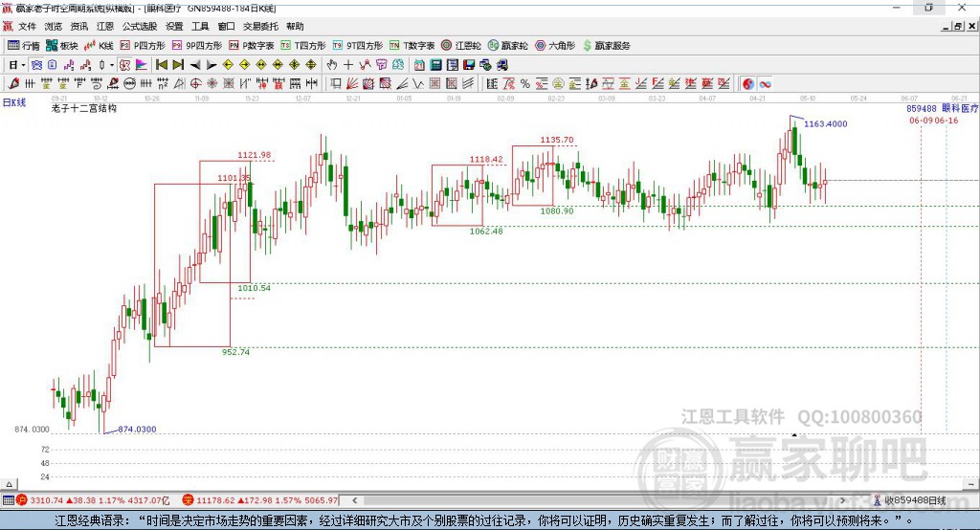Open the 公式选股 menu

click(140, 26)
